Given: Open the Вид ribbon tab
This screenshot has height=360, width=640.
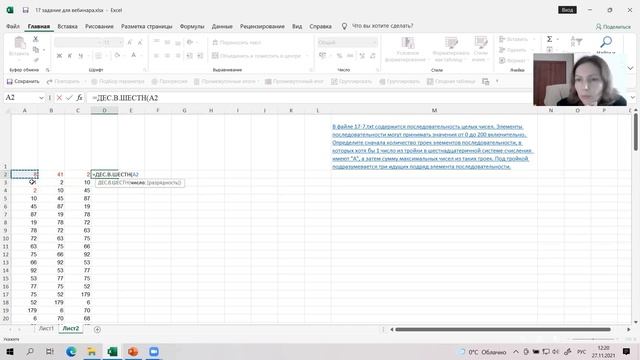Looking at the screenshot, I should point(297,26).
